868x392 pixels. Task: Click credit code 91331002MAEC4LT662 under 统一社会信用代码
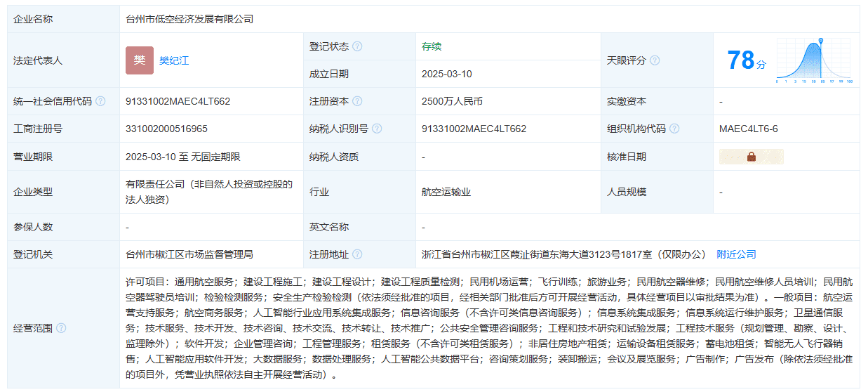[178, 101]
